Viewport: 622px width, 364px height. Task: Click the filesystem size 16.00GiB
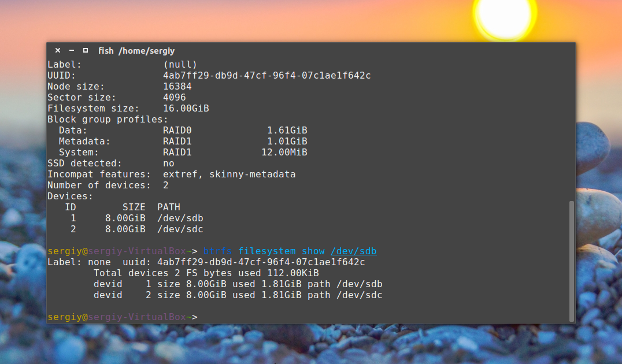click(x=186, y=108)
